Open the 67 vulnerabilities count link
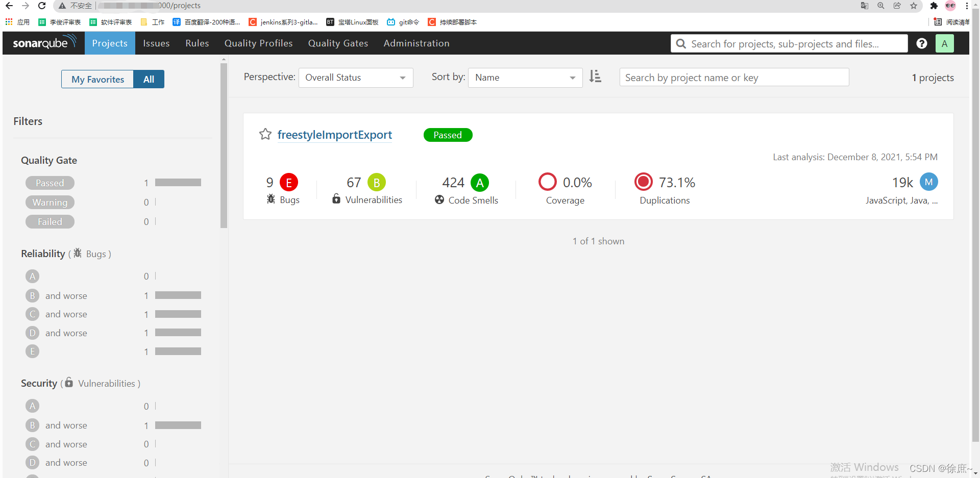Screen dimensions: 980x478 click(x=354, y=182)
